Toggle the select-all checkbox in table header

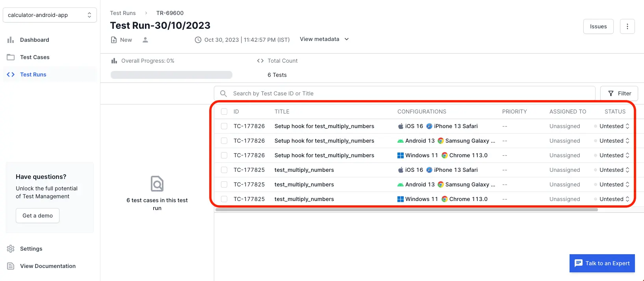click(224, 112)
